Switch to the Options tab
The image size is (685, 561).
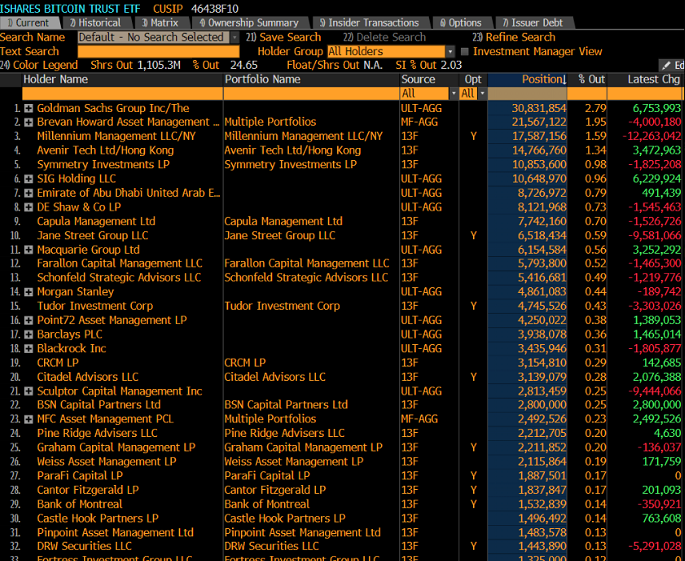pyautogui.click(x=460, y=23)
